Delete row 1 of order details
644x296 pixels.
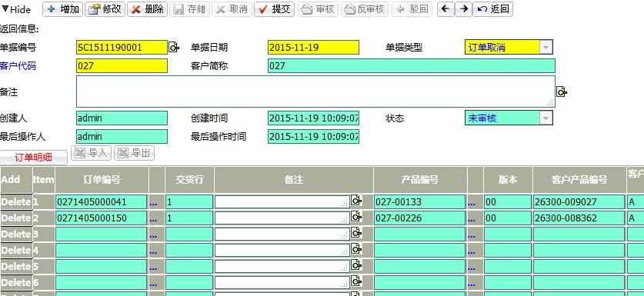coord(16,201)
